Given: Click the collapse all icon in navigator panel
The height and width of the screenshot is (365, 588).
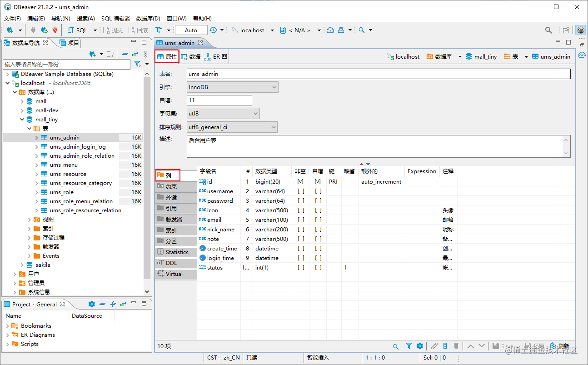Looking at the screenshot, I should point(125,54).
